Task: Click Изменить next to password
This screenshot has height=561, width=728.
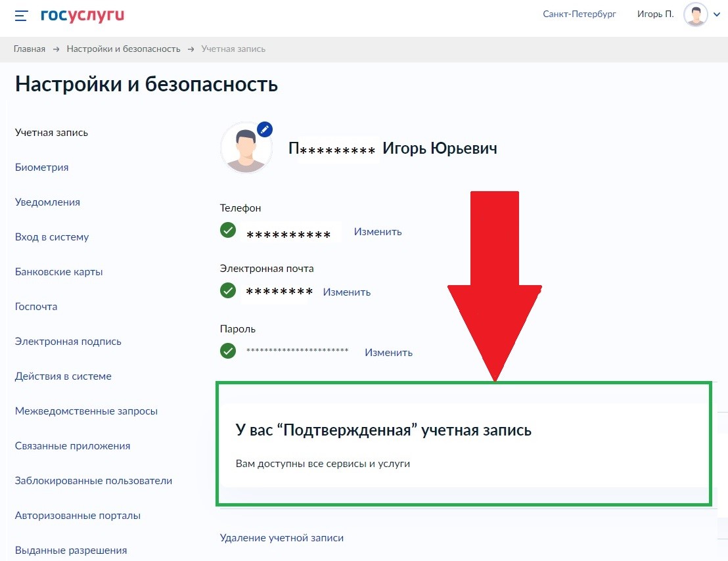Action: click(x=388, y=353)
